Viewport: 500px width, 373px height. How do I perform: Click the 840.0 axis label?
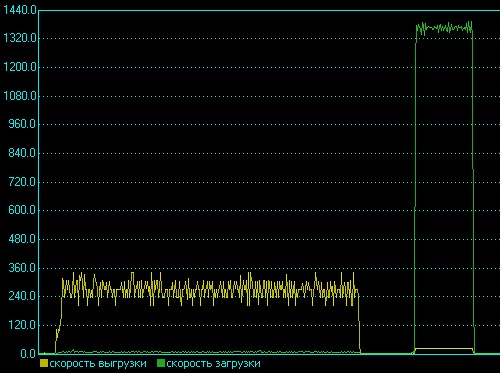22,153
